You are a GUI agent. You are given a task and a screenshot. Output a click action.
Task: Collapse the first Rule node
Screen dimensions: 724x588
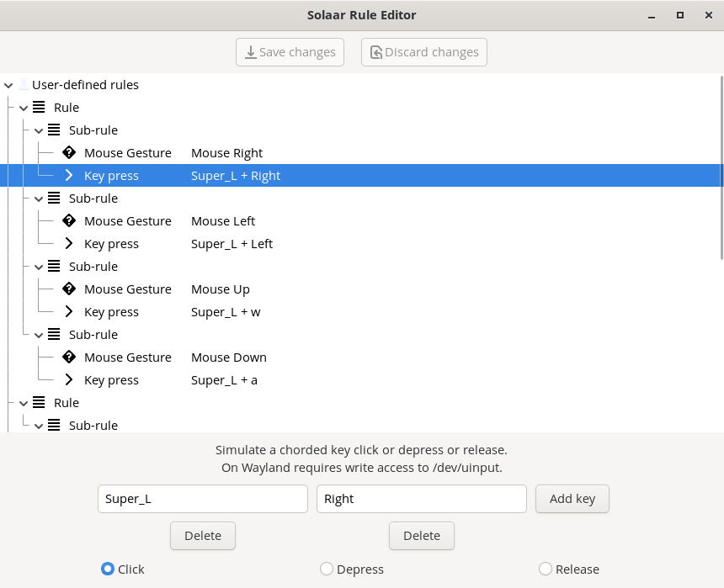tap(24, 108)
